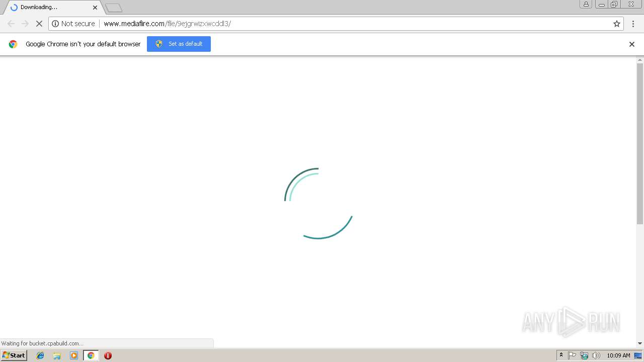
Task: Dismiss the default browser infobar
Action: point(632,44)
